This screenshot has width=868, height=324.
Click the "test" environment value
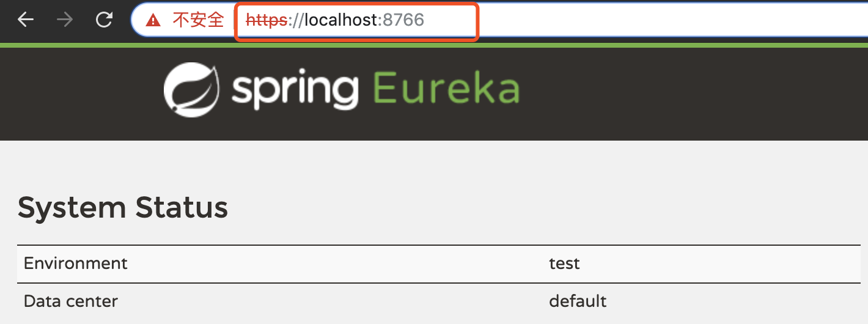coord(564,263)
